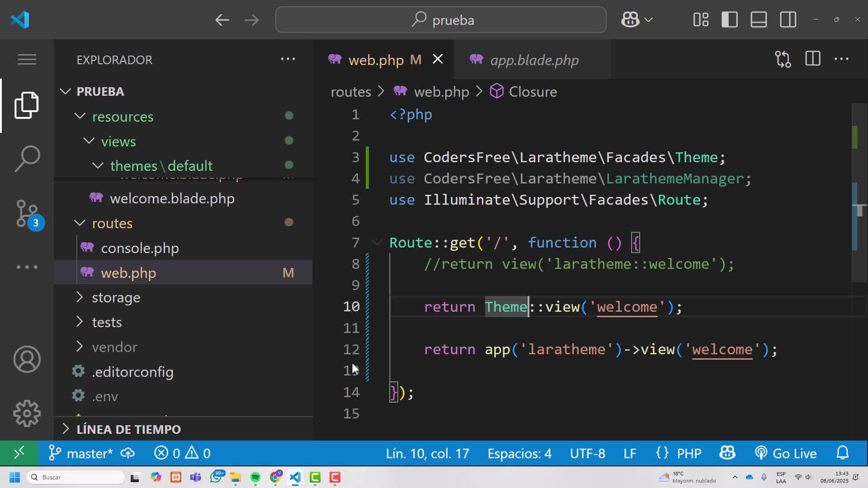868x488 pixels.
Task: Toggle the primary side bar
Action: pyautogui.click(x=730, y=20)
